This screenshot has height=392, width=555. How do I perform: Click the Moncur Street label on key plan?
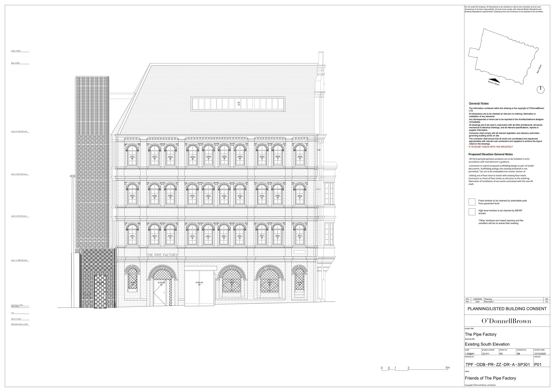[493, 83]
